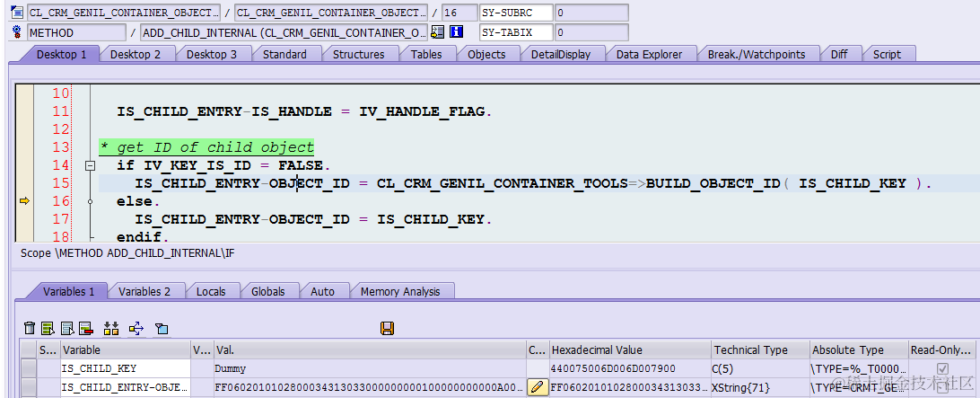The width and height of the screenshot is (980, 398).
Task: Click BUILD_OBJECT_ID call on line 15
Action: (713, 183)
